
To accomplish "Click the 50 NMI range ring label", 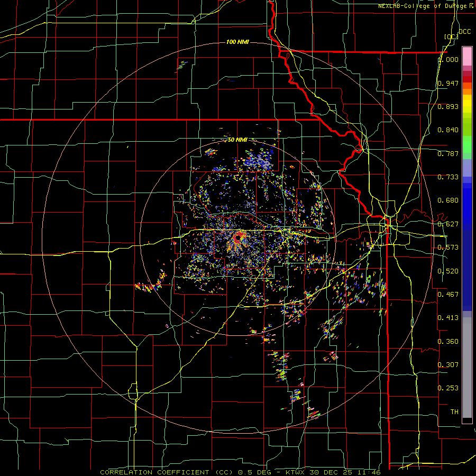I will click(237, 140).
